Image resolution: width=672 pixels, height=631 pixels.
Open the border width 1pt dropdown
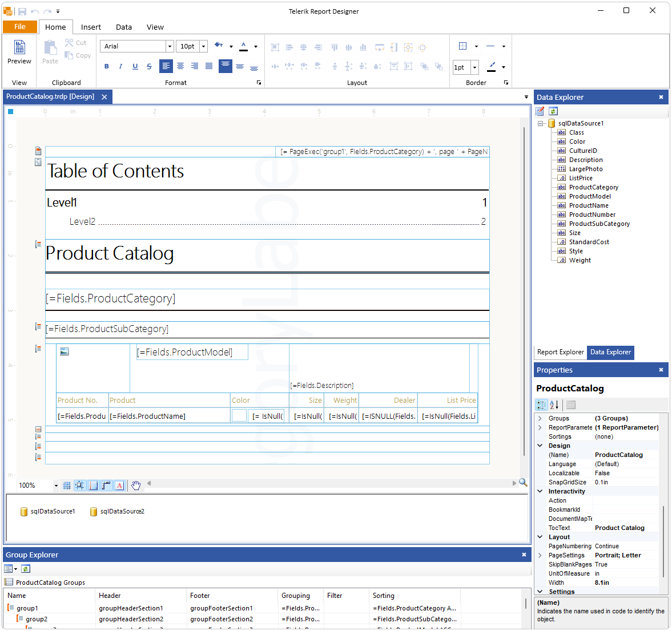coord(474,67)
